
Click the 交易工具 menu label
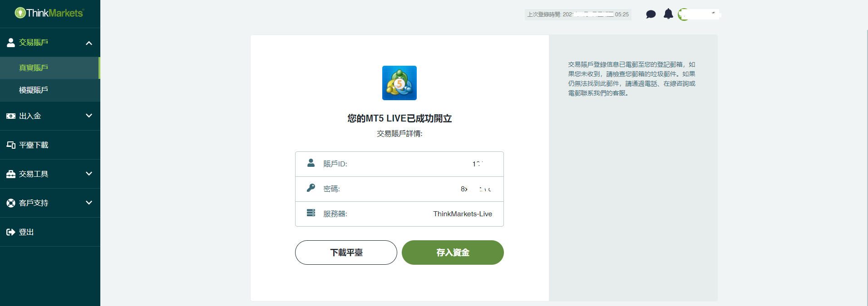[x=34, y=174]
